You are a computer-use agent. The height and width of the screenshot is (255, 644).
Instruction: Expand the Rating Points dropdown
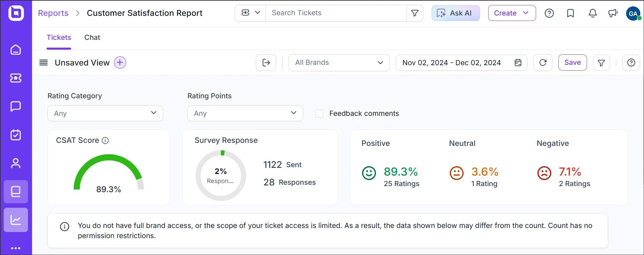coord(245,113)
